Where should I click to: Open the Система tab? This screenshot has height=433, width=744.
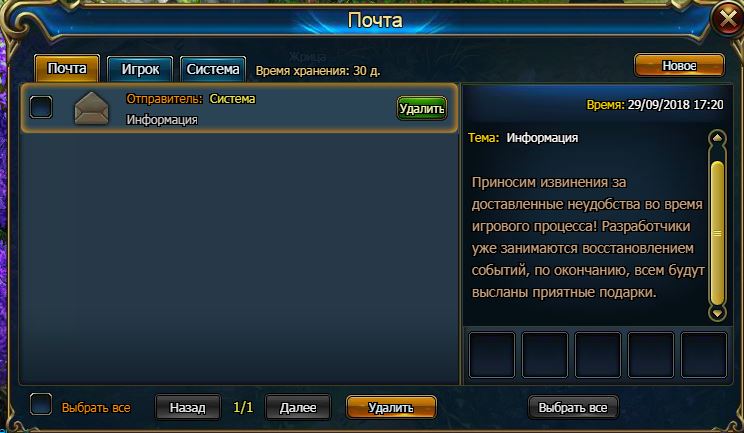pyautogui.click(x=213, y=69)
